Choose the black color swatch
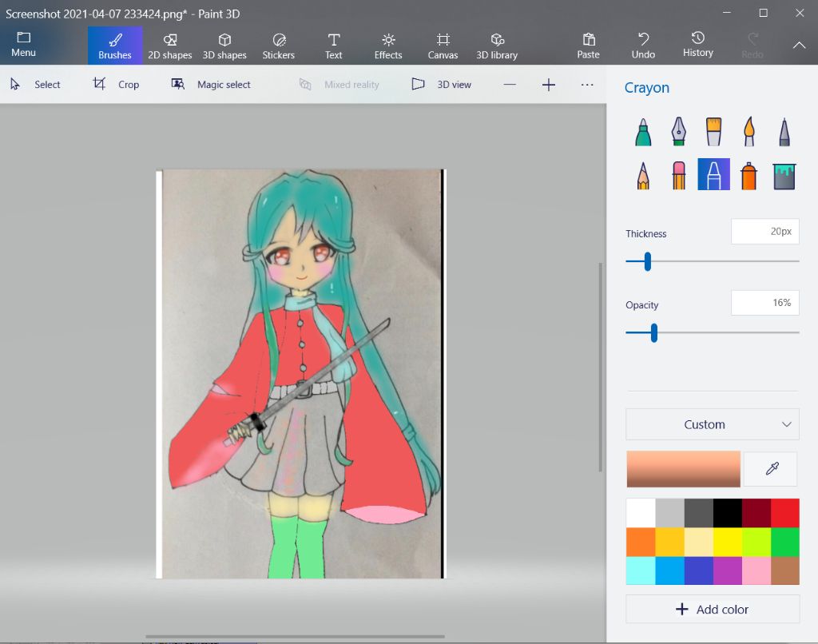This screenshot has height=644, width=818. [727, 513]
